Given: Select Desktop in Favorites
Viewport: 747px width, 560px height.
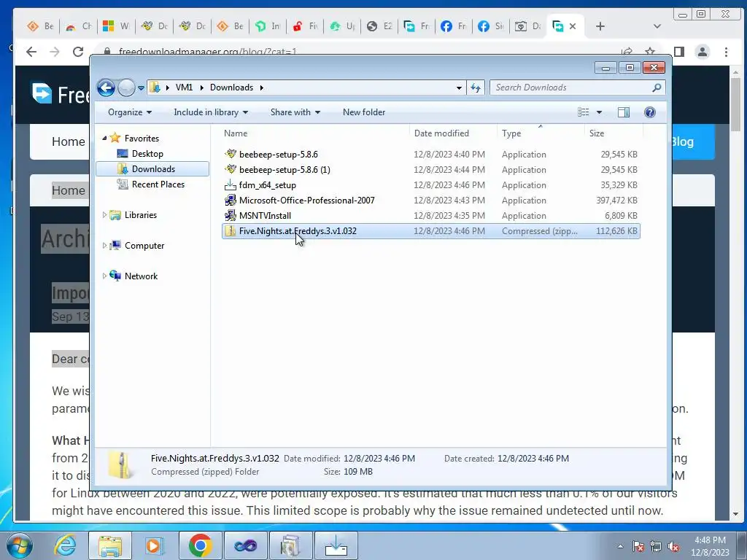Looking at the screenshot, I should (x=147, y=154).
